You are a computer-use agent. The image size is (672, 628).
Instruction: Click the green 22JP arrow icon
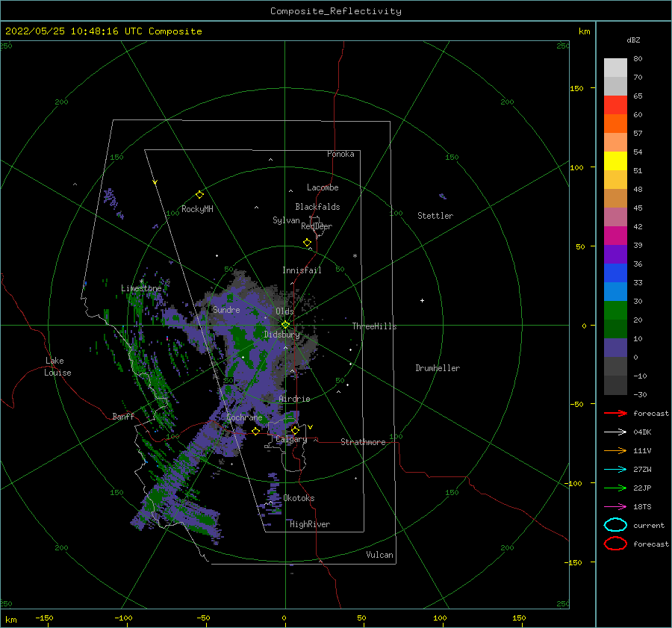point(615,488)
